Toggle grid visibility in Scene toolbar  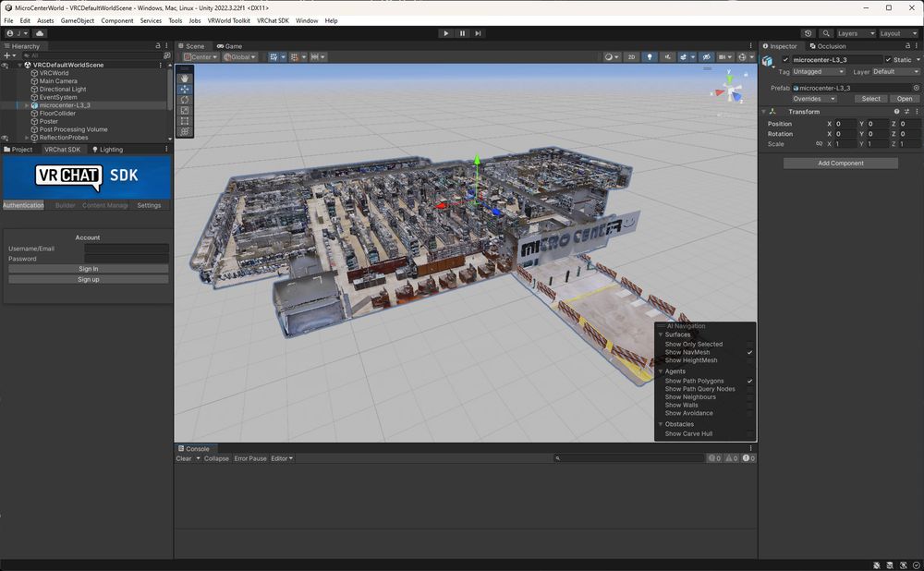[x=274, y=57]
